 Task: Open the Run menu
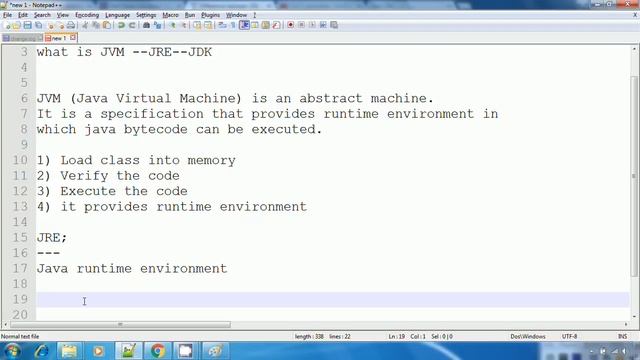(x=190, y=15)
